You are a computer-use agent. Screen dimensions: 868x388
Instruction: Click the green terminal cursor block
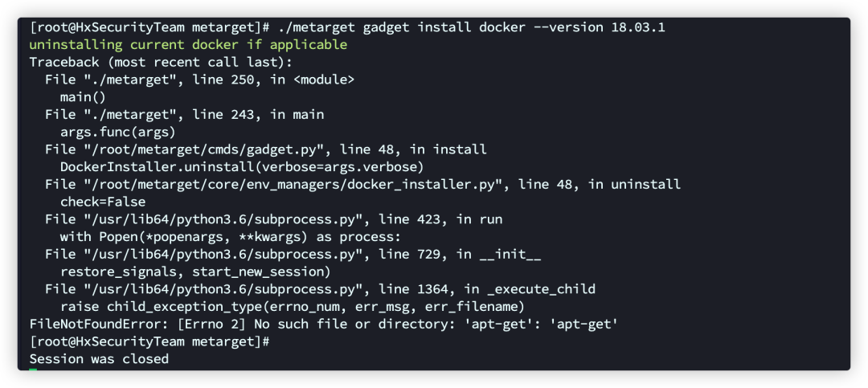33,370
